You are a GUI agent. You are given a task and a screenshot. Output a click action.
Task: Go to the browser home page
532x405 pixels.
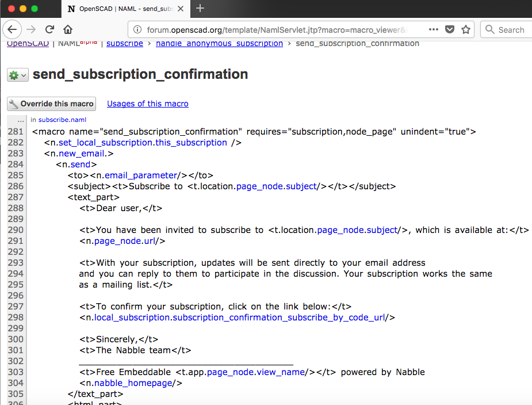tap(68, 29)
